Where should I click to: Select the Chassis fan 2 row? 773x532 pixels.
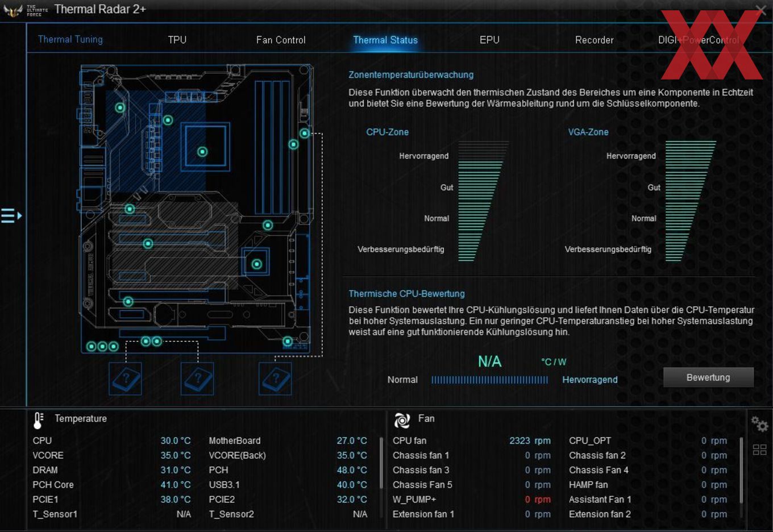[x=648, y=455]
